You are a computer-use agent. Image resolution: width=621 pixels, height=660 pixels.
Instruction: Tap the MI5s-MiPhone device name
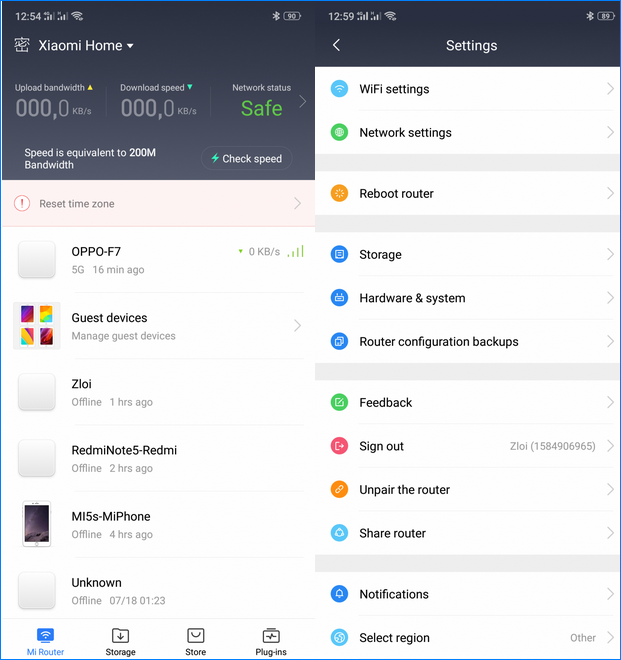111,516
